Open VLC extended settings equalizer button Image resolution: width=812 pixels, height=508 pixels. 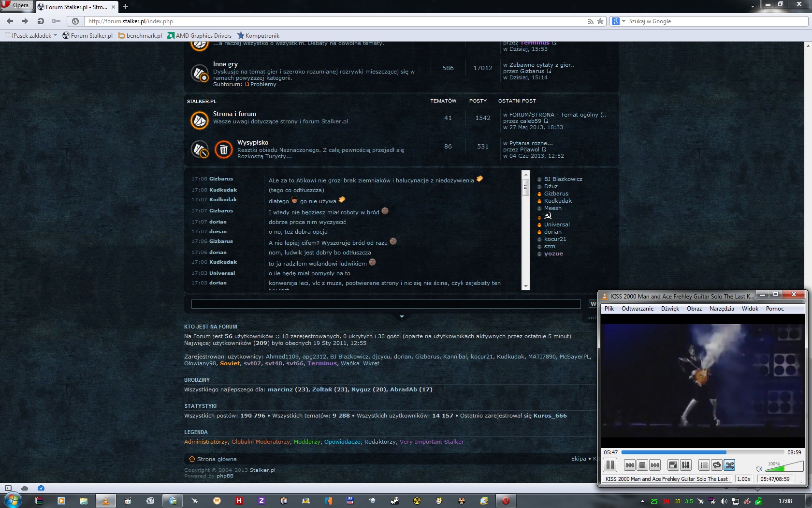tap(685, 465)
